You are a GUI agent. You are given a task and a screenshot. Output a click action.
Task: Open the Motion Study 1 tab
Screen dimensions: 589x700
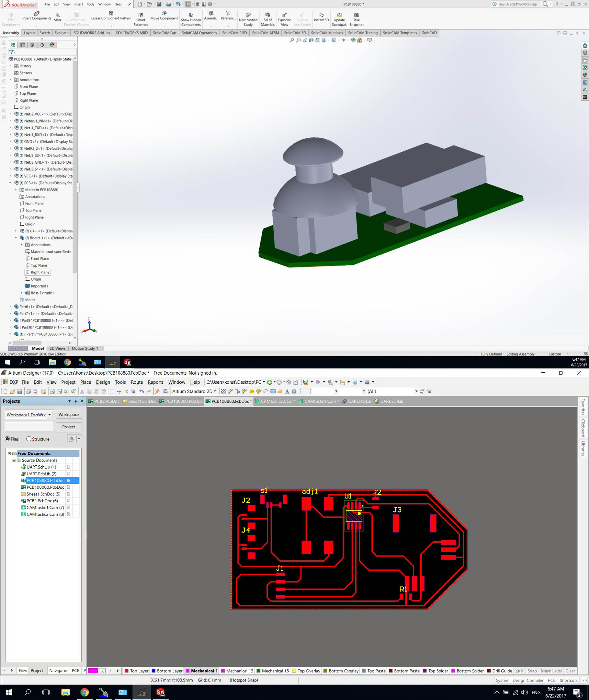click(85, 348)
